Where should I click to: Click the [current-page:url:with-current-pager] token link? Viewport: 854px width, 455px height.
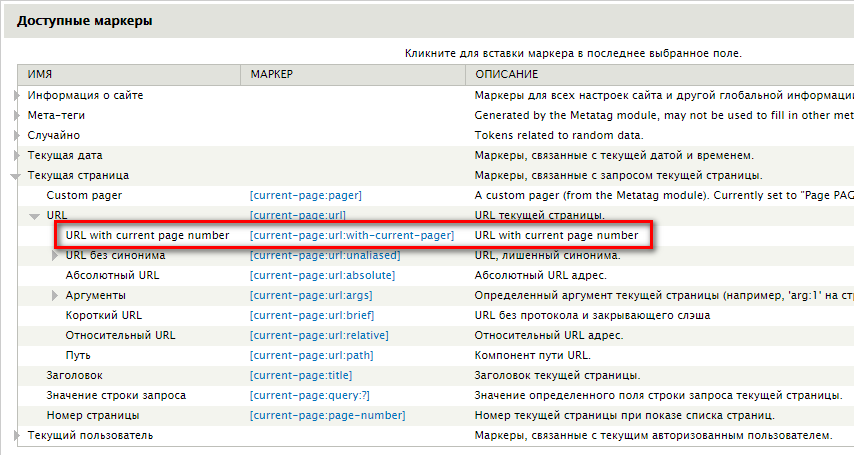click(351, 235)
